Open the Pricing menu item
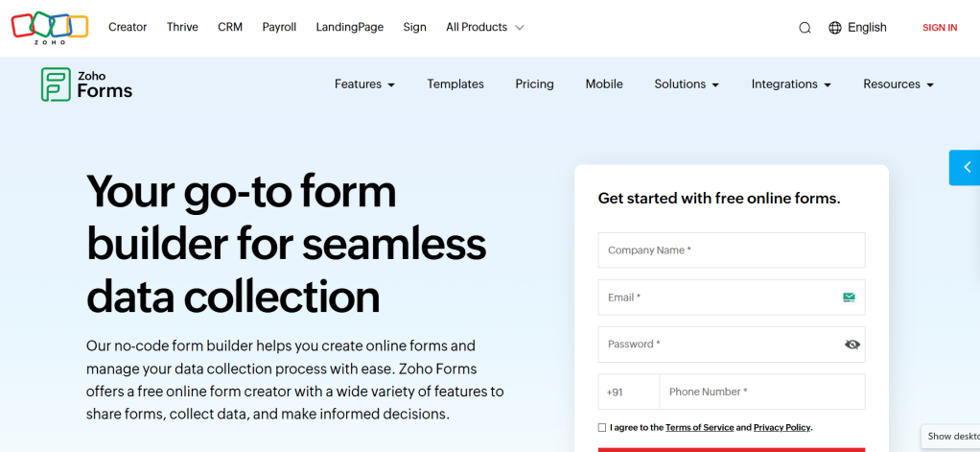 (x=534, y=84)
